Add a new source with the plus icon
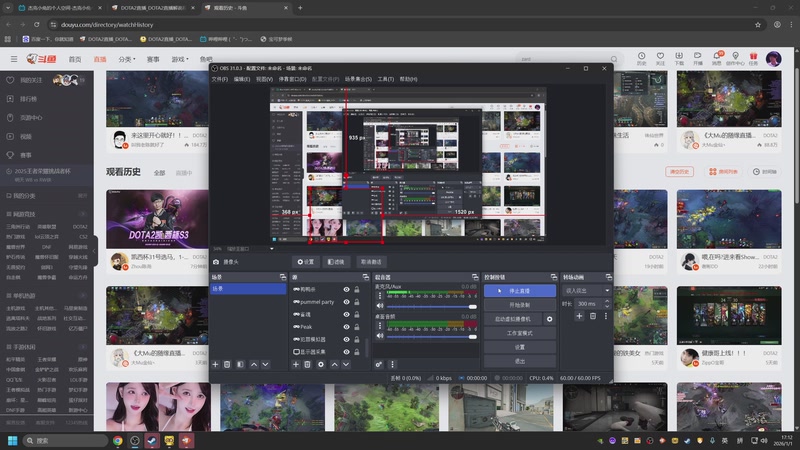The height and width of the screenshot is (450, 800). pos(295,365)
